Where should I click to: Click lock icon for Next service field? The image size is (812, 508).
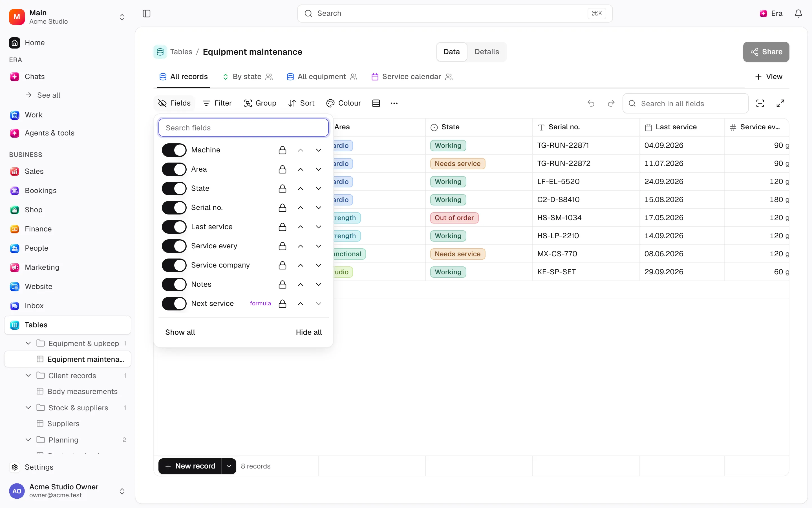click(x=283, y=304)
